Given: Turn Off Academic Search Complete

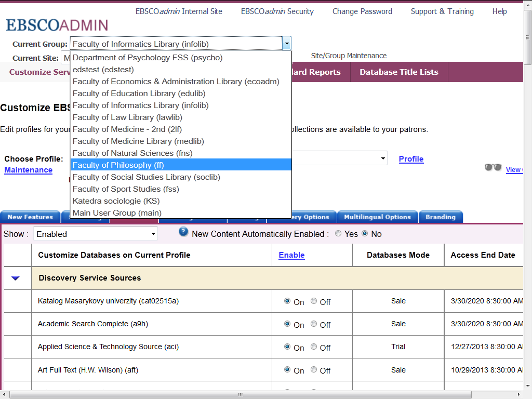Looking at the screenshot, I should click(x=314, y=324).
